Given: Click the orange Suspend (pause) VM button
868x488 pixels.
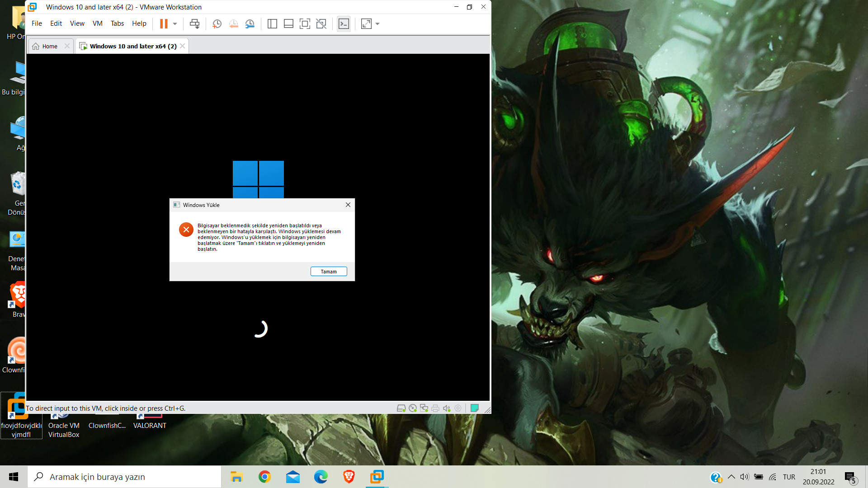Looking at the screenshot, I should (164, 23).
